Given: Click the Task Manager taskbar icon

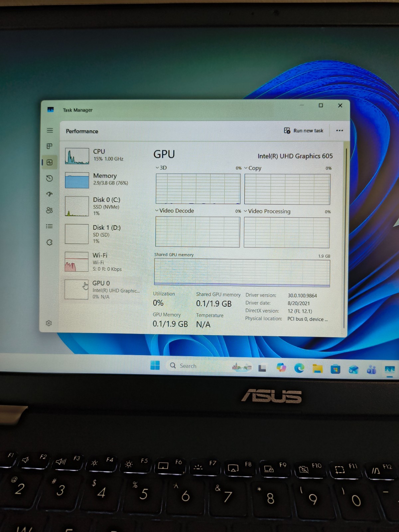Looking at the screenshot, I should point(390,370).
